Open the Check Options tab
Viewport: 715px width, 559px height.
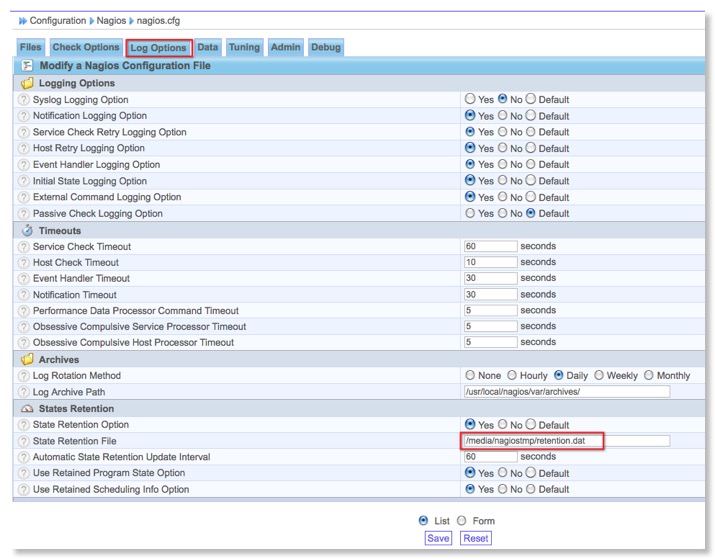85,47
